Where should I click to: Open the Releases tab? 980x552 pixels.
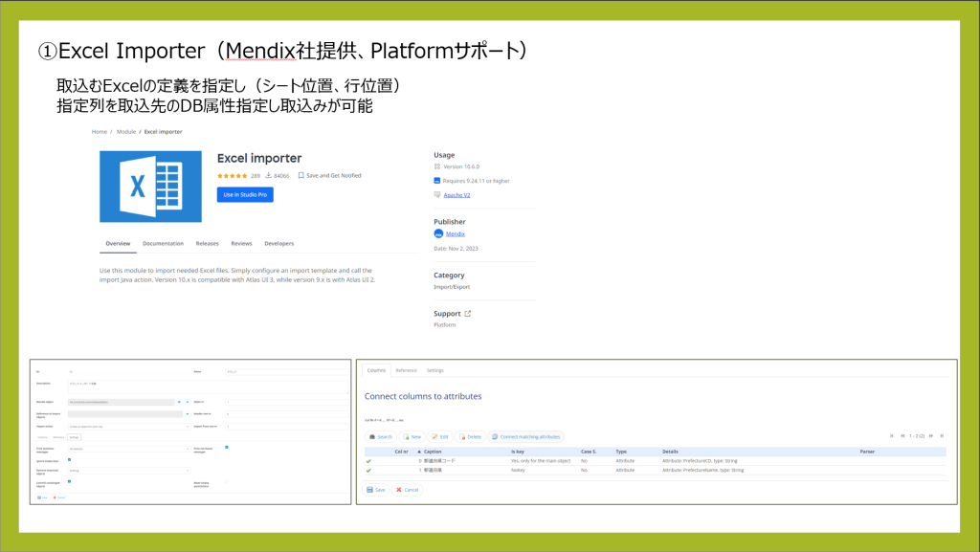click(207, 244)
